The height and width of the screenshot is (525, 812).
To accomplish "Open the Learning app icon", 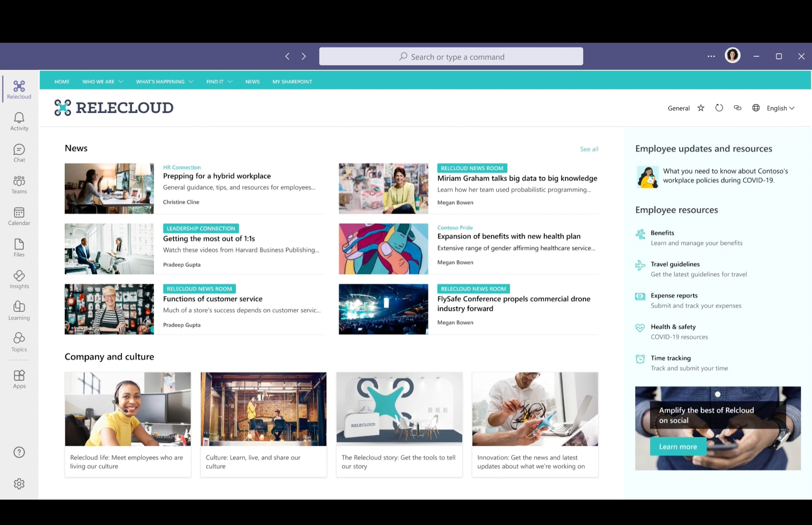I will click(19, 311).
